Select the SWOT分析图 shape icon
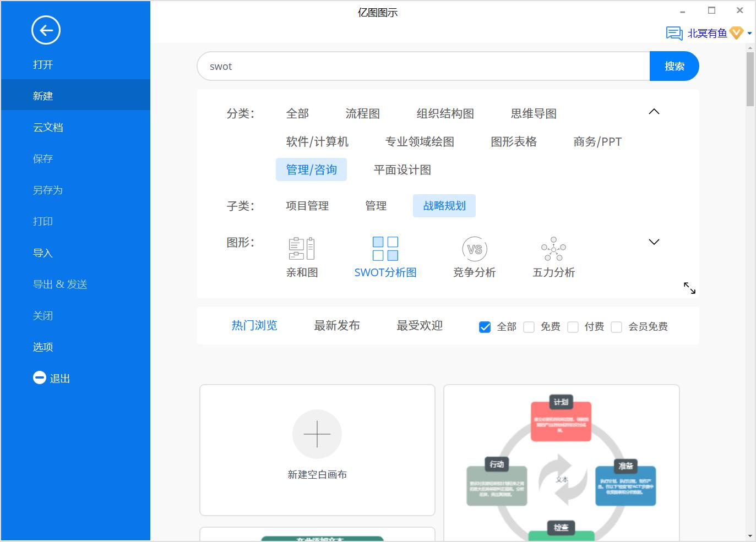The width and height of the screenshot is (756, 542). coord(385,249)
